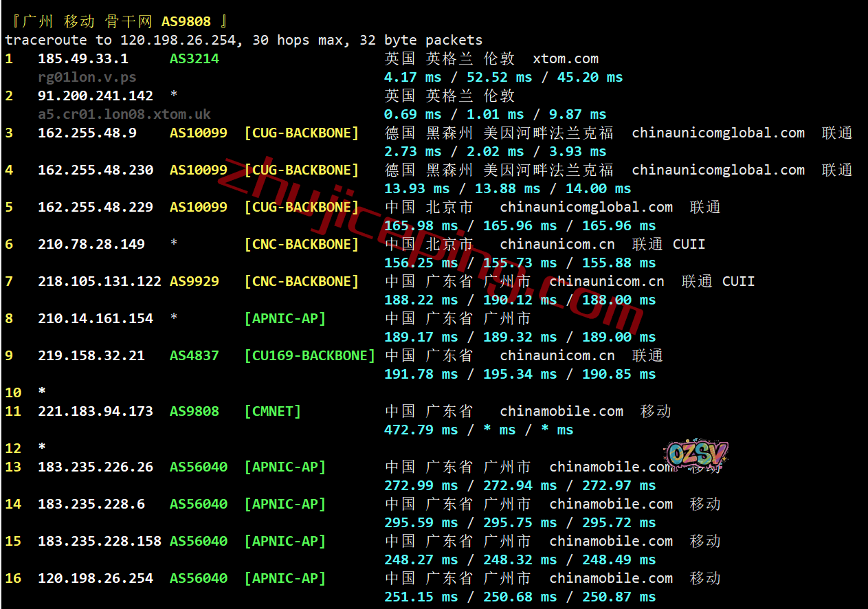Image resolution: width=868 pixels, height=609 pixels.
Task: Click IP address 183.235.226.26
Action: click(95, 467)
